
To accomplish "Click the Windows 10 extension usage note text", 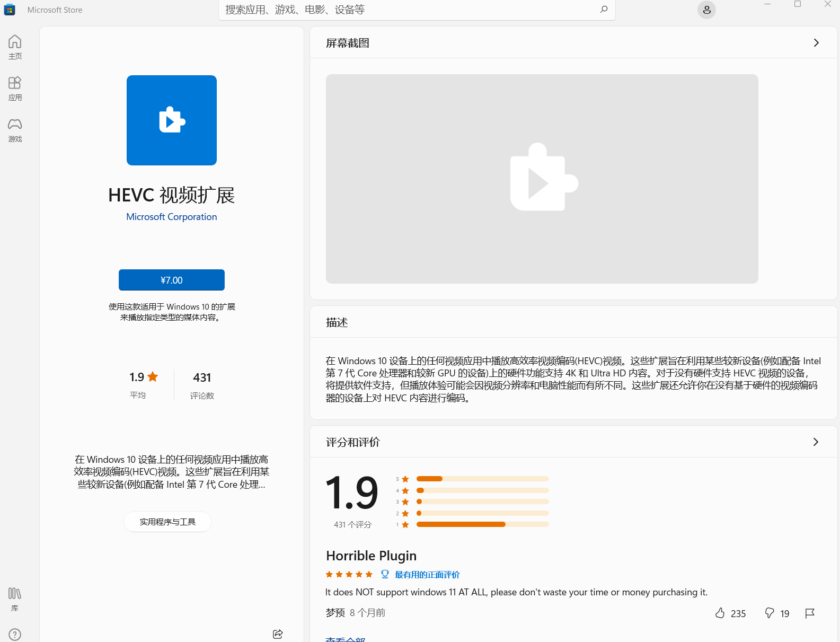I will pos(172,312).
